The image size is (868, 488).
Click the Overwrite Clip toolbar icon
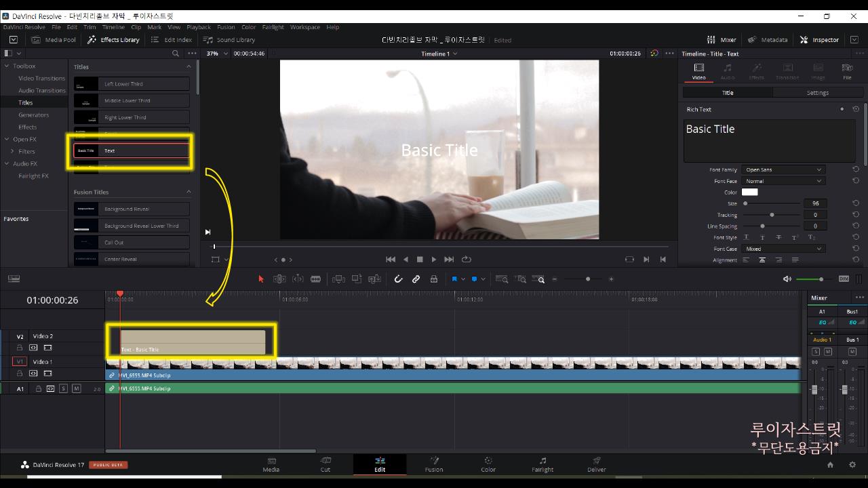click(357, 279)
